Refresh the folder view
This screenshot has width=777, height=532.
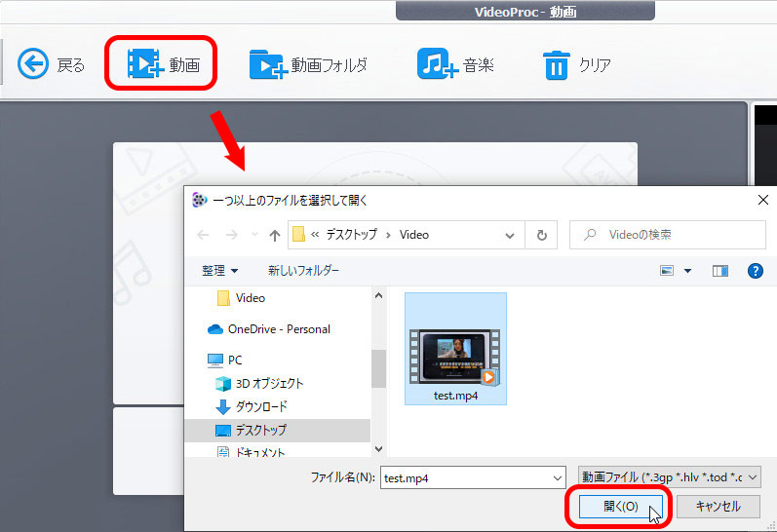[541, 235]
